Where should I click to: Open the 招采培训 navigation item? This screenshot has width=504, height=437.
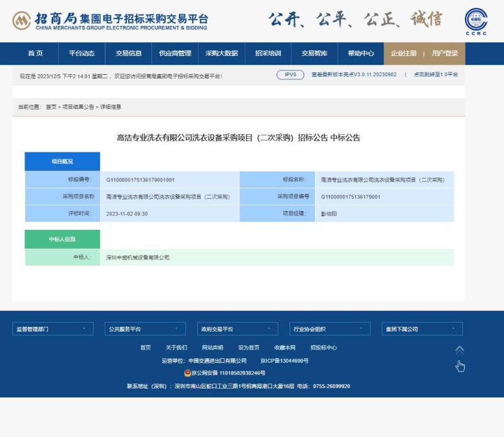268,54
